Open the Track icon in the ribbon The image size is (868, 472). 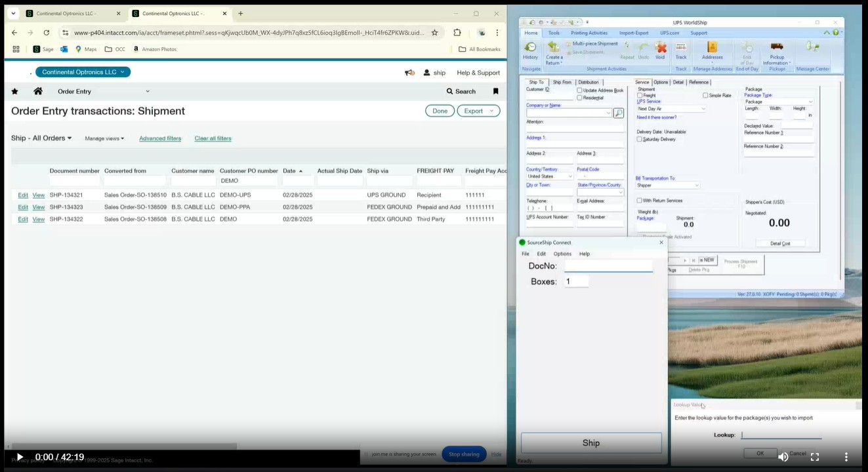(681, 49)
